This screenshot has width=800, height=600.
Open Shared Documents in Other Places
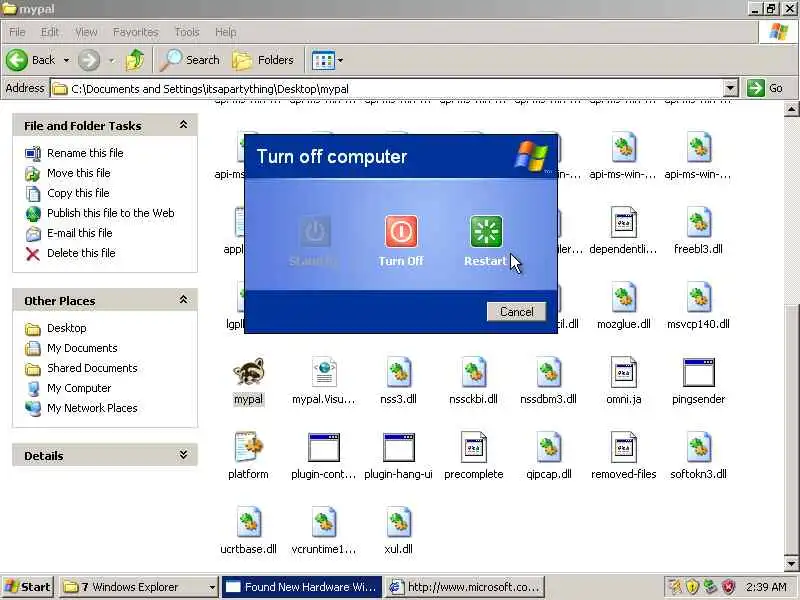[92, 368]
